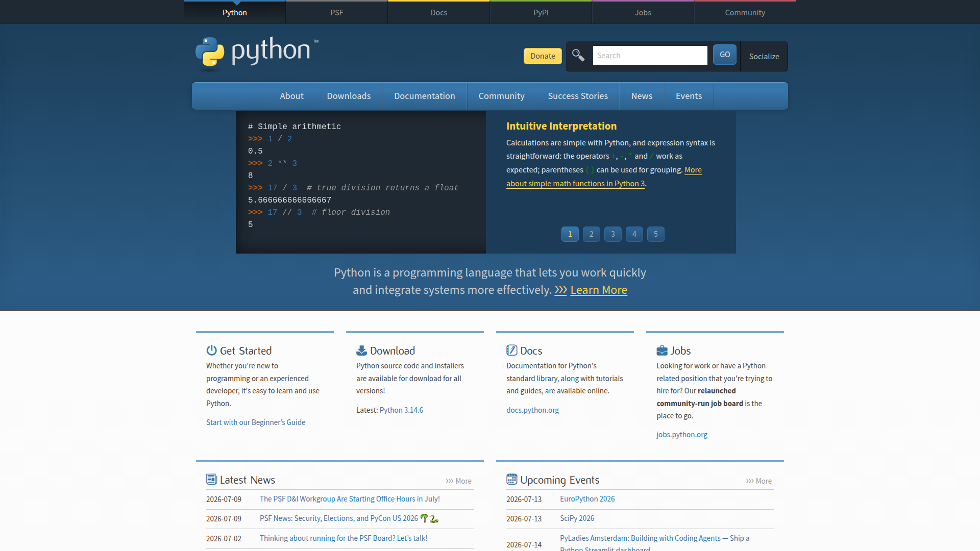Click the GO search button

pos(725,55)
